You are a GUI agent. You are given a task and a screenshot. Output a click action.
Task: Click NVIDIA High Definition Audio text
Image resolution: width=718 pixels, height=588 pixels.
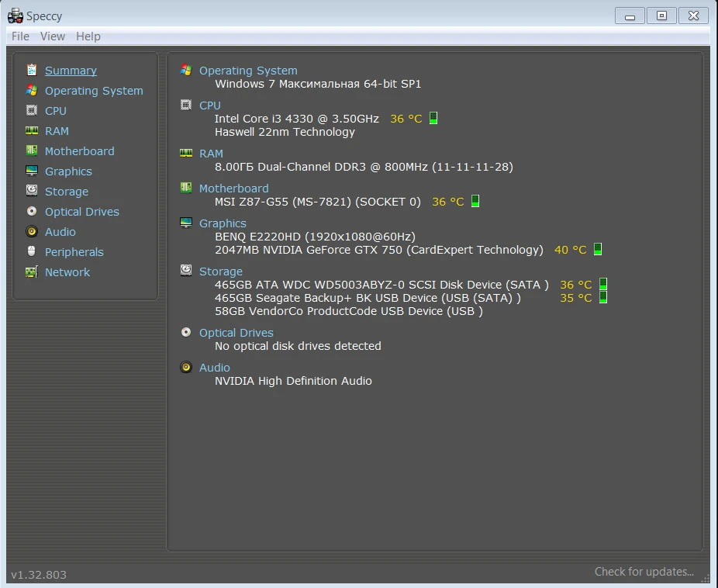click(293, 381)
